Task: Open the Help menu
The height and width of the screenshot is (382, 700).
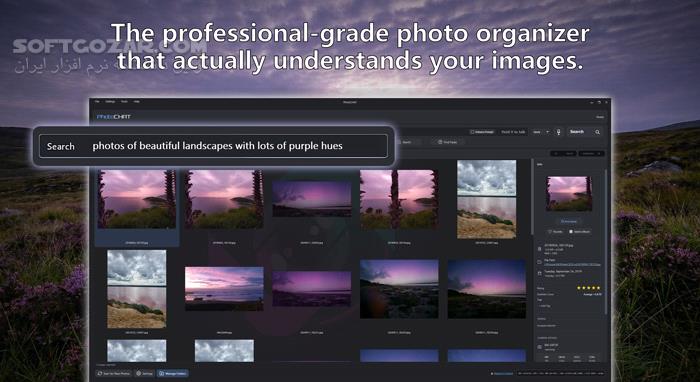Action: 137,102
